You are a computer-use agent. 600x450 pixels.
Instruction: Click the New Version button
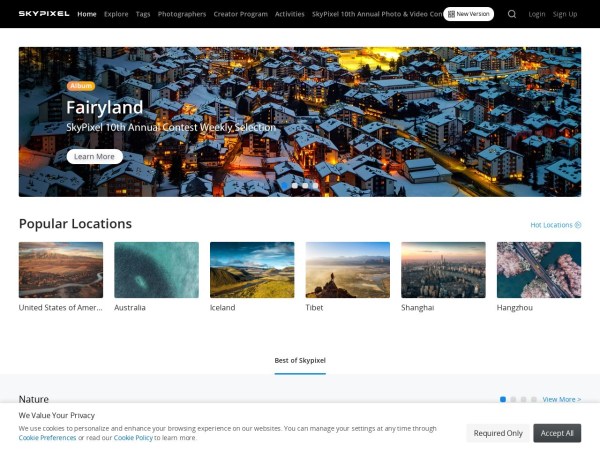469,14
